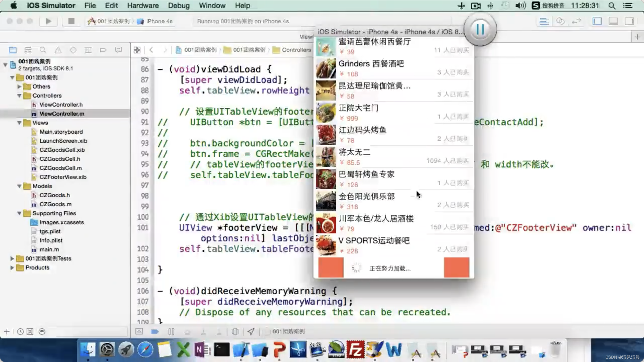Open the Edit menu
The image size is (644, 362).
point(111,6)
